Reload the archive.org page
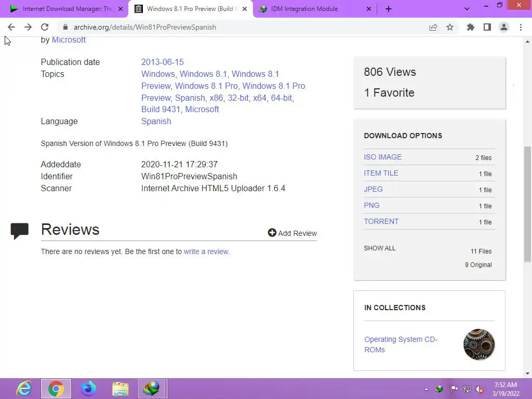Screen dimensions: 532x399 click(45, 27)
